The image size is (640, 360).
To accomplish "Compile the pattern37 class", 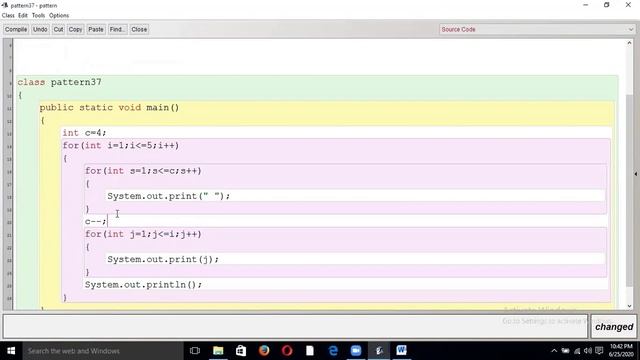I will 16,29.
